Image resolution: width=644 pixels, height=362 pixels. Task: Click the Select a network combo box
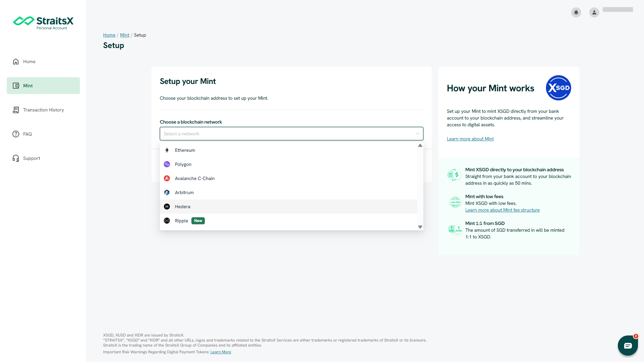[x=291, y=134]
